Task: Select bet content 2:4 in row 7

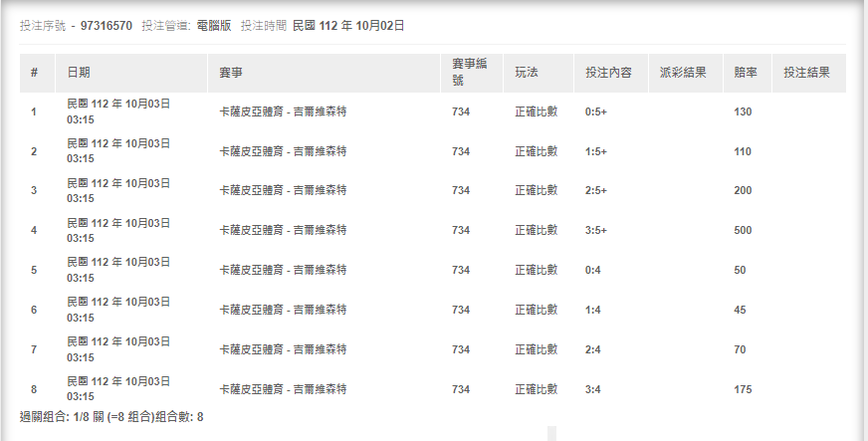Action: (593, 349)
